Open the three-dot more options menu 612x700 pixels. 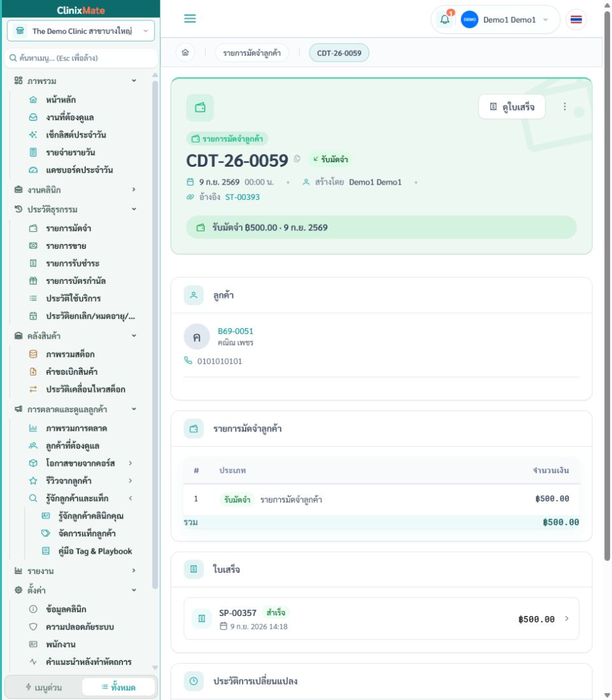pyautogui.click(x=565, y=106)
